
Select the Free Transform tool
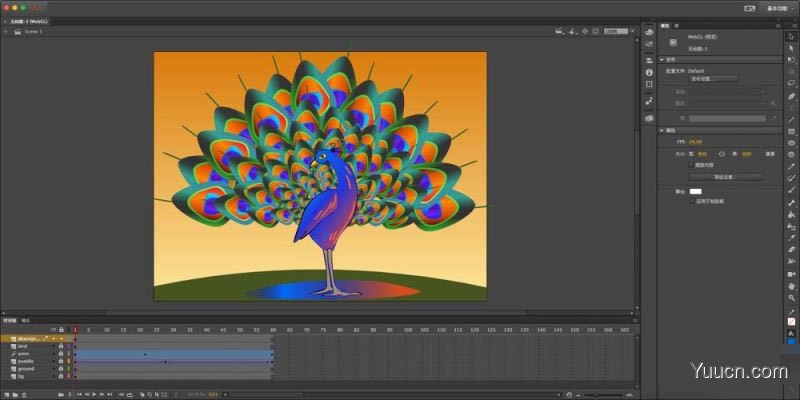pyautogui.click(x=791, y=59)
